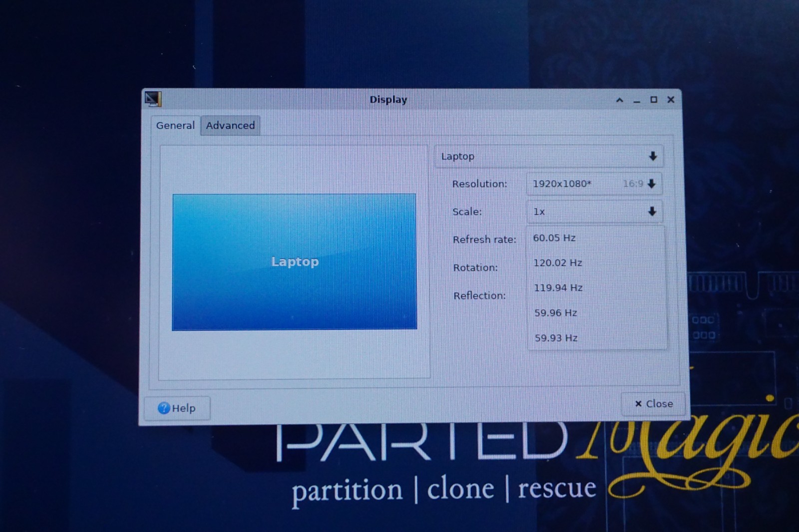Click the Scale label
This screenshot has width=799, height=532.
click(467, 212)
